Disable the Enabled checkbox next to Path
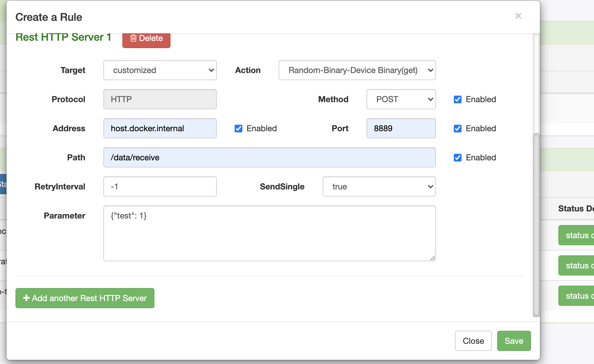 coord(457,157)
